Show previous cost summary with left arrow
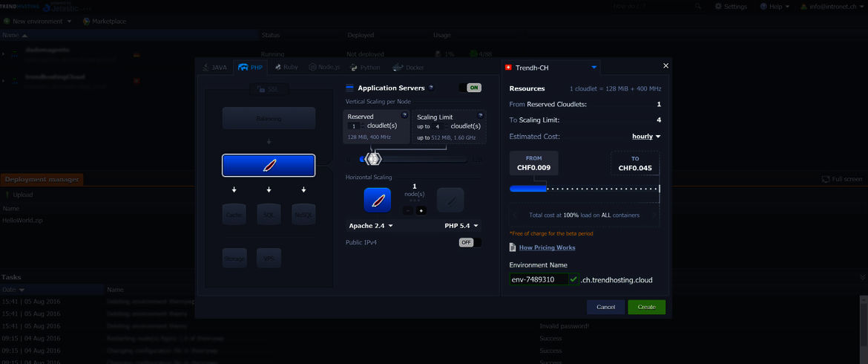The width and height of the screenshot is (868, 364). (513, 215)
